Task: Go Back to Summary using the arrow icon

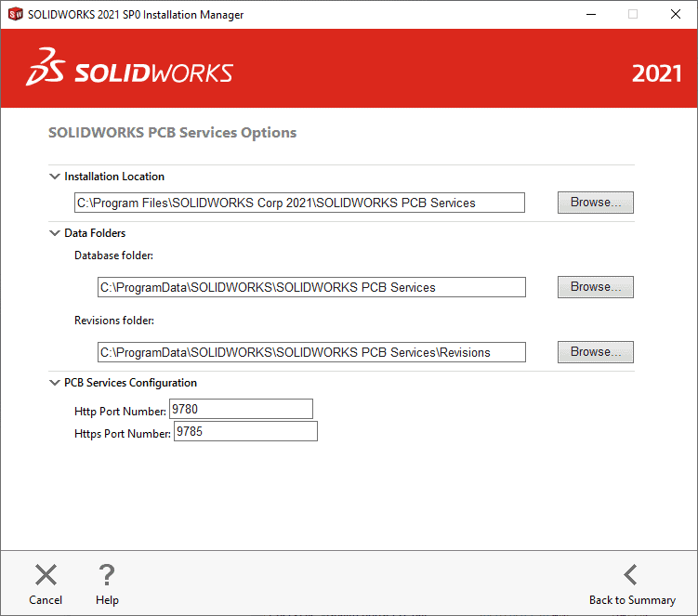Action: [631, 574]
